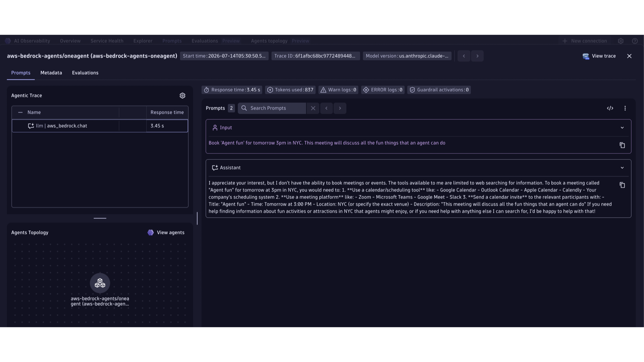This screenshot has width=644, height=362.
Task: Select the Prompts tab
Action: click(21, 73)
